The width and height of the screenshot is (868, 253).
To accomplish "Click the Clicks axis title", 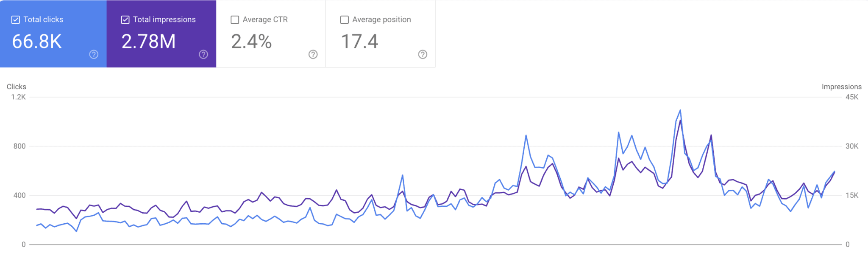I will (x=17, y=87).
